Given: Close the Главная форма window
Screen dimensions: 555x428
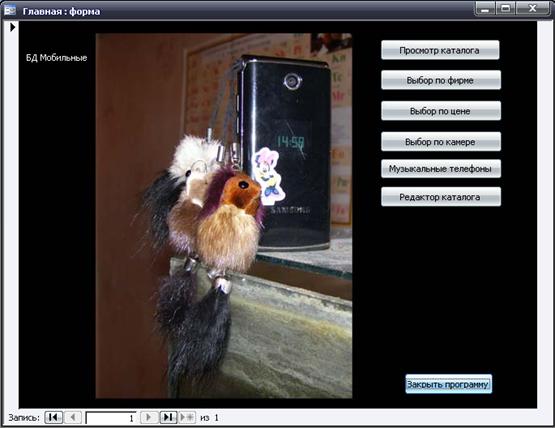Looking at the screenshot, I should click(x=532, y=8).
